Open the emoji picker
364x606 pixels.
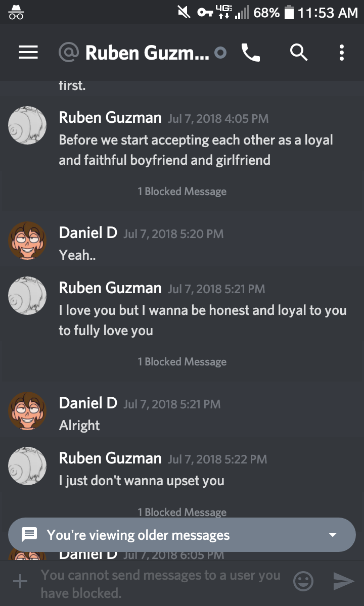[x=303, y=581]
